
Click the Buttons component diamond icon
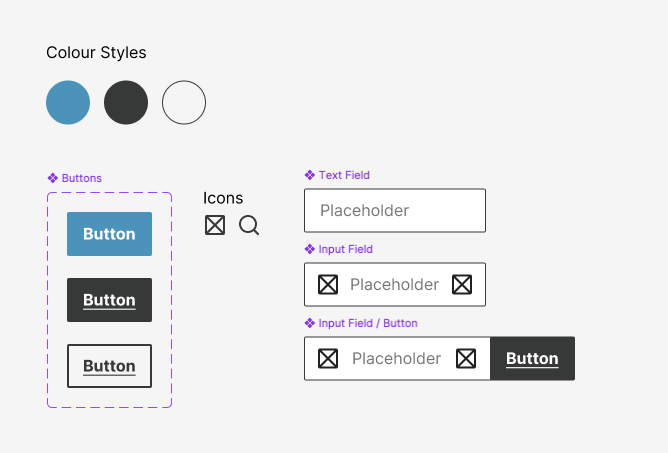(53, 178)
